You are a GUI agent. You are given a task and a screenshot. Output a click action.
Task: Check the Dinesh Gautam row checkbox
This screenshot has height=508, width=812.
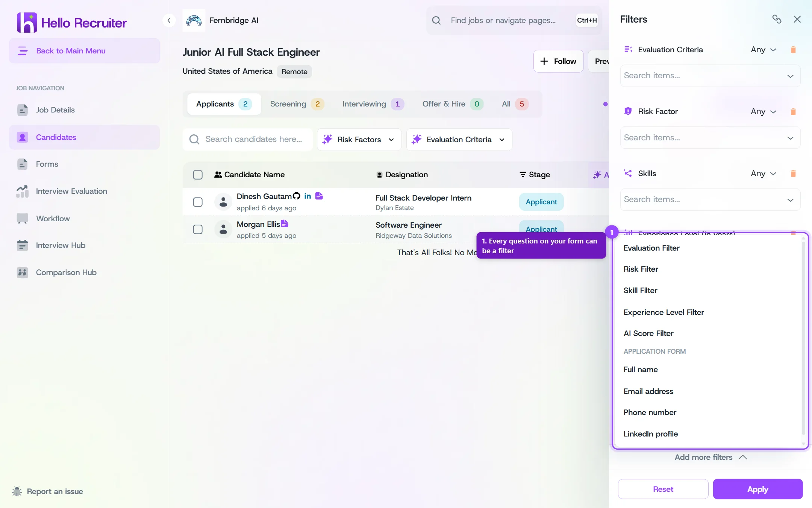(x=198, y=202)
